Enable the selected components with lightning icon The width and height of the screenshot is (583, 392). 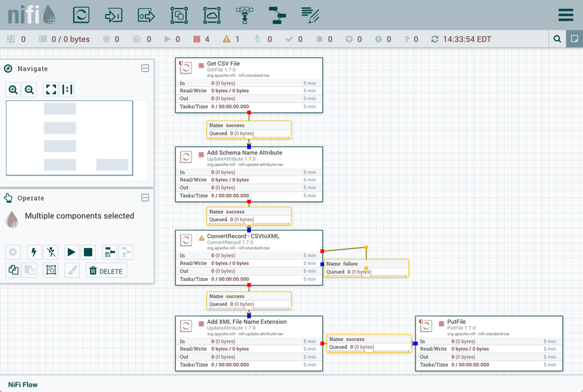tap(34, 252)
